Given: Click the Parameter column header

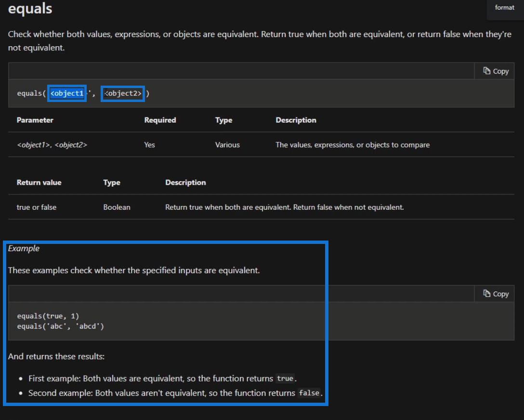Looking at the screenshot, I should 35,120.
